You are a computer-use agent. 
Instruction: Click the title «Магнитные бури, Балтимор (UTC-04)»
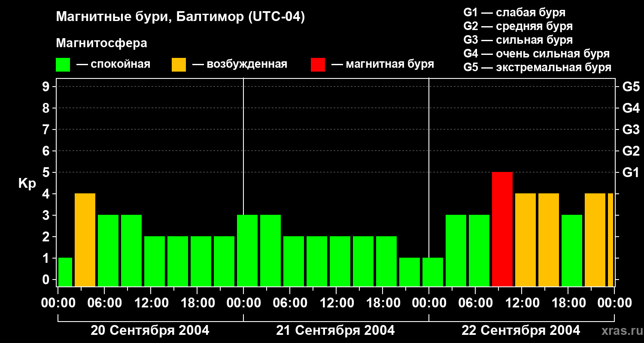click(180, 17)
